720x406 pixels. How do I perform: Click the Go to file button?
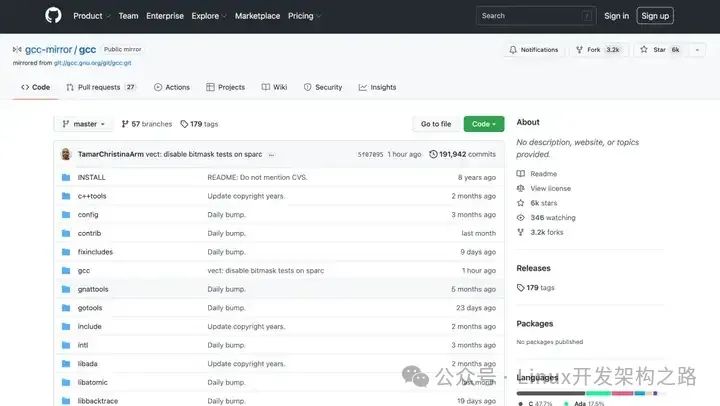(436, 124)
